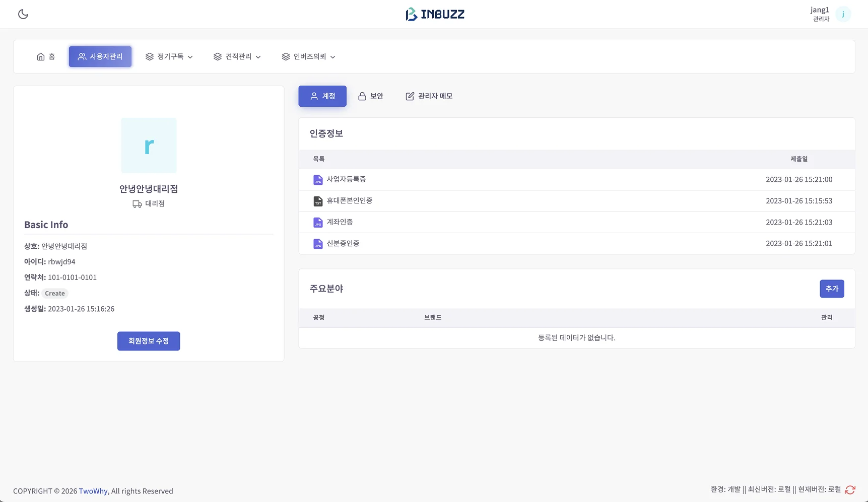Open the 사업자등록증 entry
Image resolution: width=868 pixels, height=502 pixels.
346,179
